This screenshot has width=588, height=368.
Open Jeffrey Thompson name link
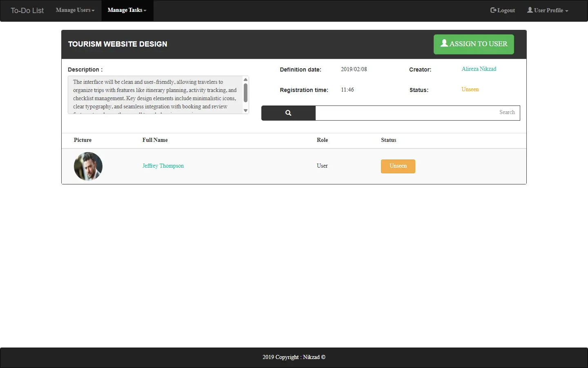[163, 166]
